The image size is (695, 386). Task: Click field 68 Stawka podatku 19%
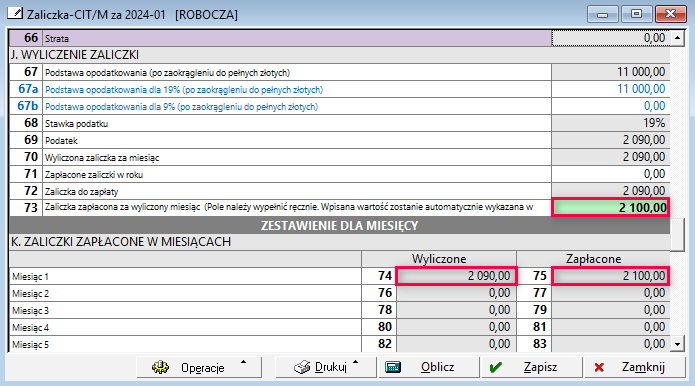(x=610, y=123)
